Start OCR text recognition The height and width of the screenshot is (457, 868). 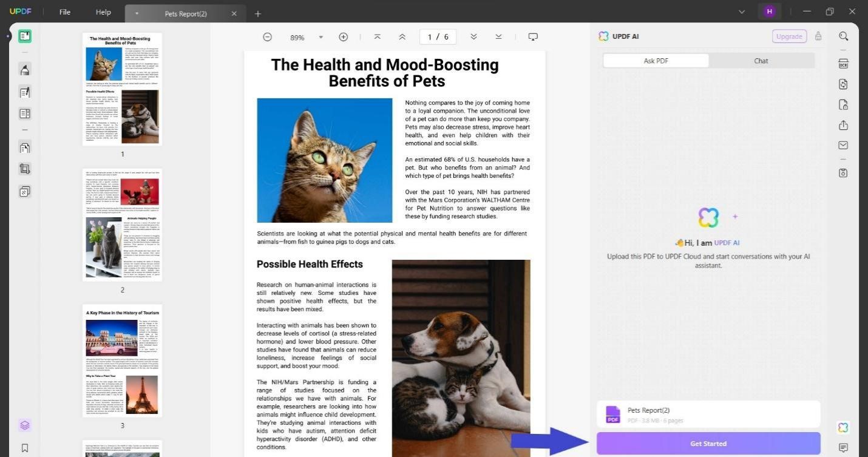pos(844,63)
